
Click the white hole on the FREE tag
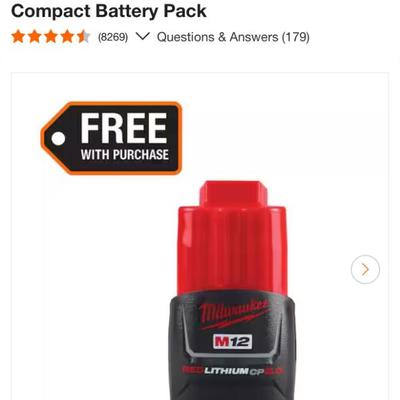click(x=59, y=138)
